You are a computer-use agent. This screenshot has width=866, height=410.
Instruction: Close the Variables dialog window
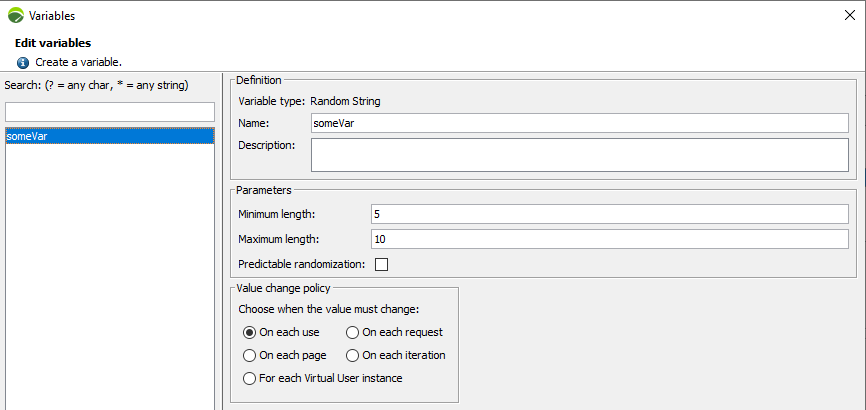tap(848, 16)
